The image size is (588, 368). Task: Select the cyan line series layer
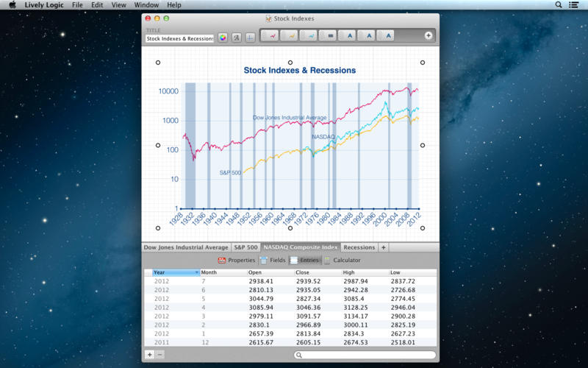click(x=311, y=35)
